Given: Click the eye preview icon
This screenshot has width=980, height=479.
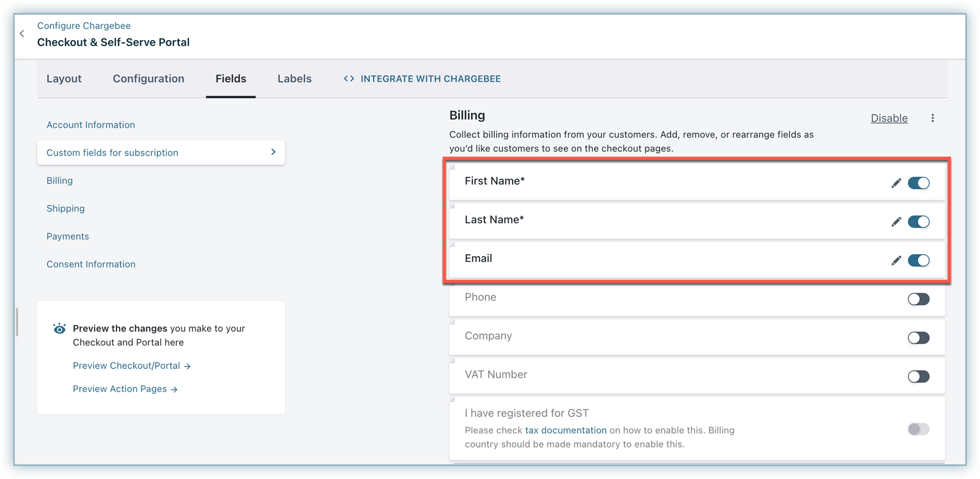Looking at the screenshot, I should 59,329.
